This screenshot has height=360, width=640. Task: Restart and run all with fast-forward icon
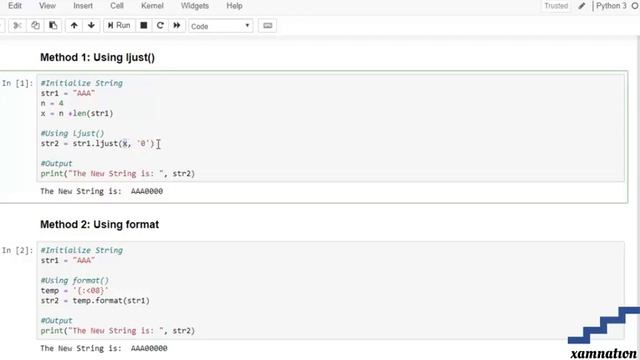(177, 26)
